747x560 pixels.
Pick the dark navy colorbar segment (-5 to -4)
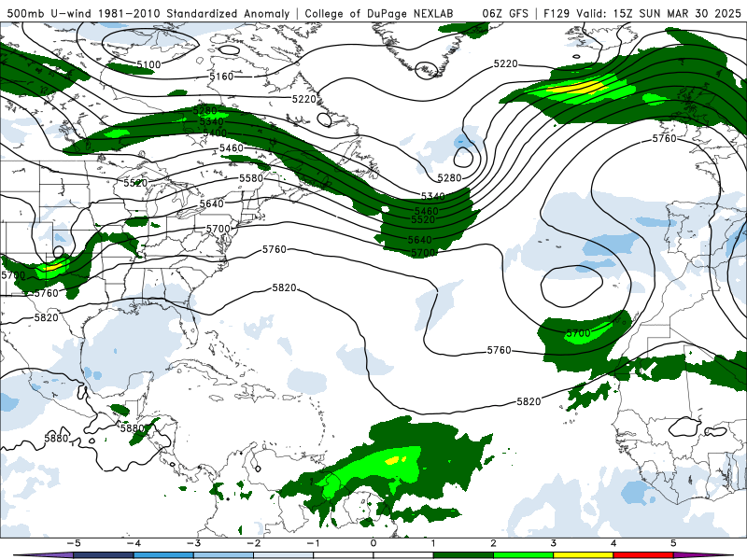click(x=104, y=555)
